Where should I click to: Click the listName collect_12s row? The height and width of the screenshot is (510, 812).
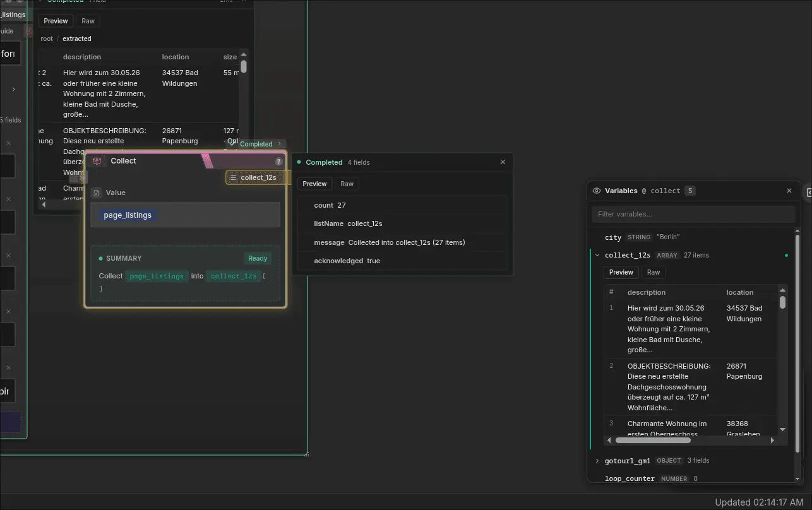click(x=402, y=223)
